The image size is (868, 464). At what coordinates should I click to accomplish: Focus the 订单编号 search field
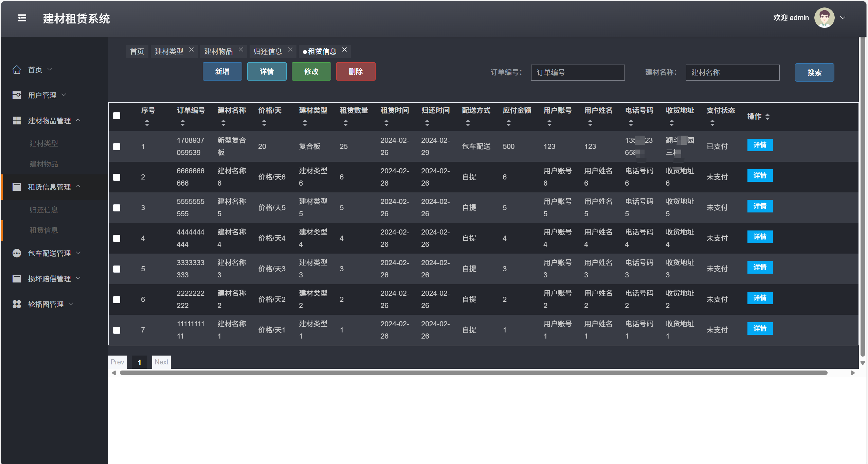pyautogui.click(x=577, y=72)
